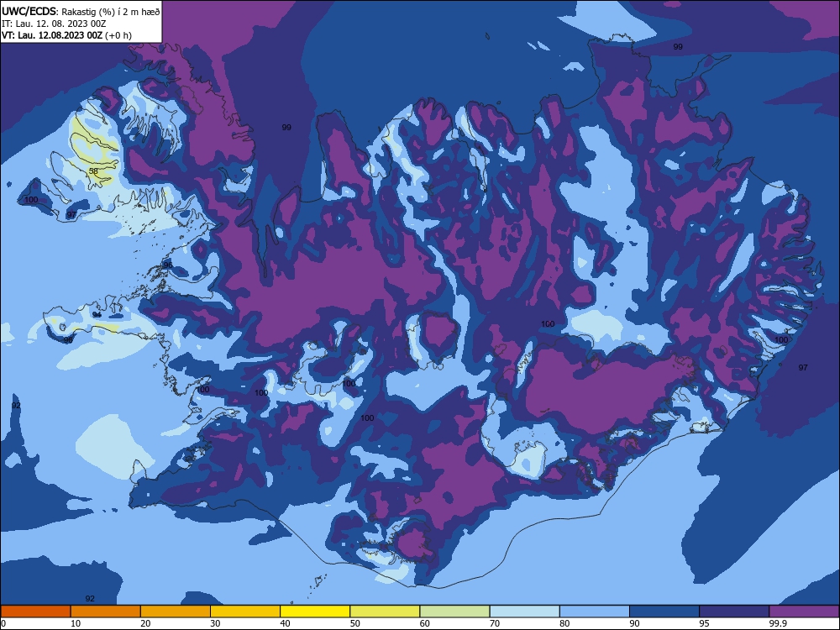
Task: Click the legend tick label '30'
Action: [x=215, y=623]
